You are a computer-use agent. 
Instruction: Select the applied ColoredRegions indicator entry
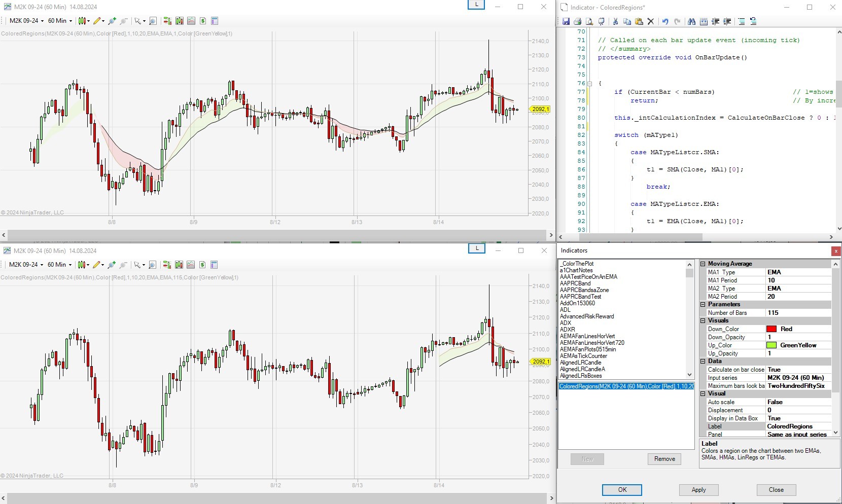coord(626,386)
